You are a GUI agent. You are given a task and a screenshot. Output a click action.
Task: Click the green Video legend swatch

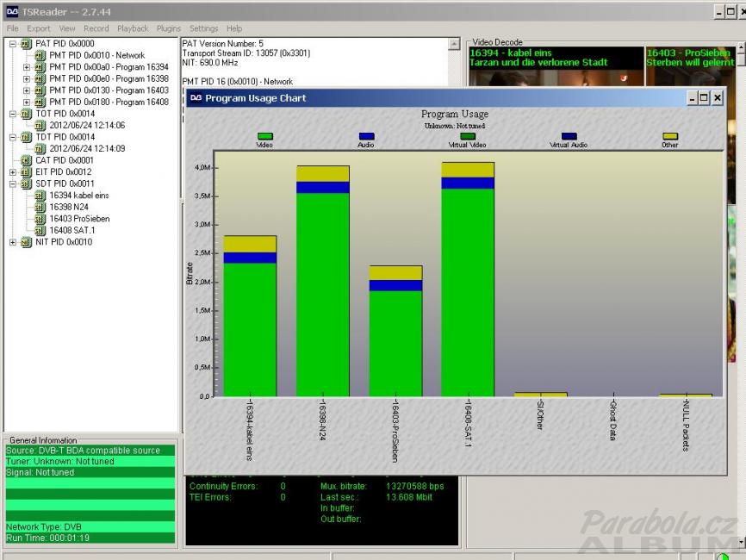(x=265, y=136)
